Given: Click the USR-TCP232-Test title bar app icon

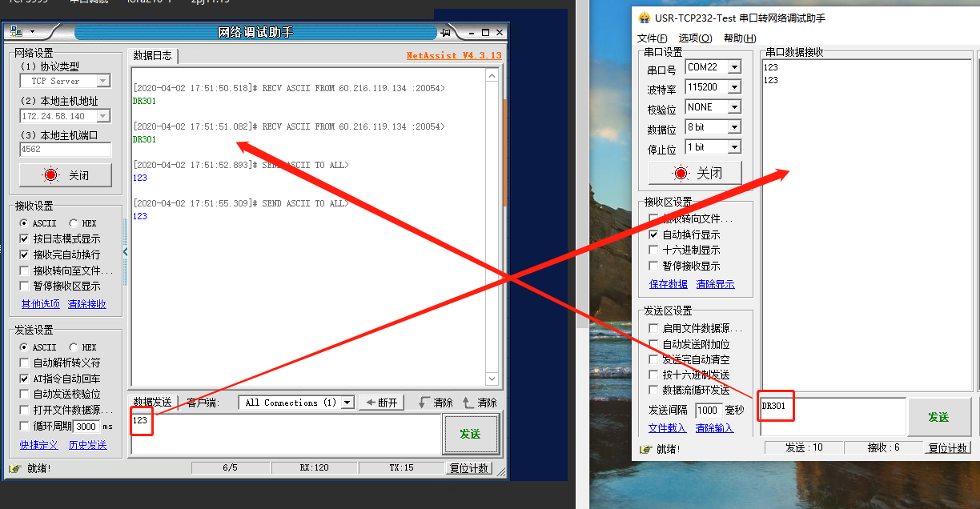Looking at the screenshot, I should (x=643, y=18).
